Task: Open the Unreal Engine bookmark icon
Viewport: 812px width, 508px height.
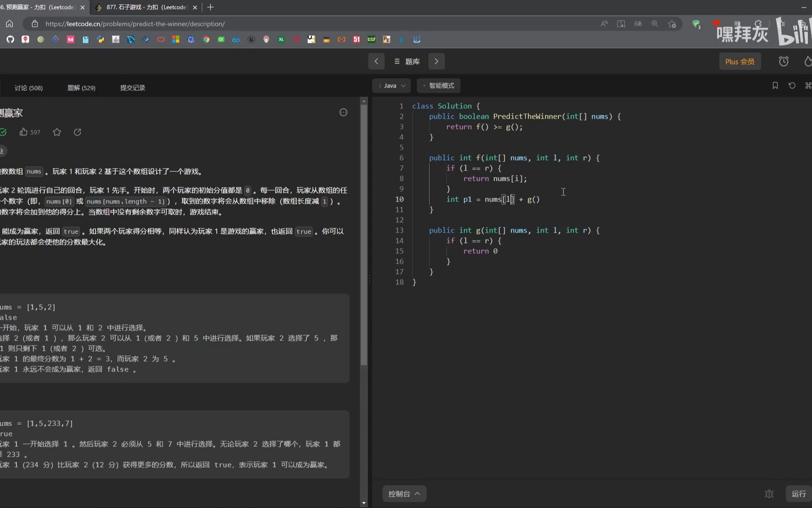Action: (251, 40)
